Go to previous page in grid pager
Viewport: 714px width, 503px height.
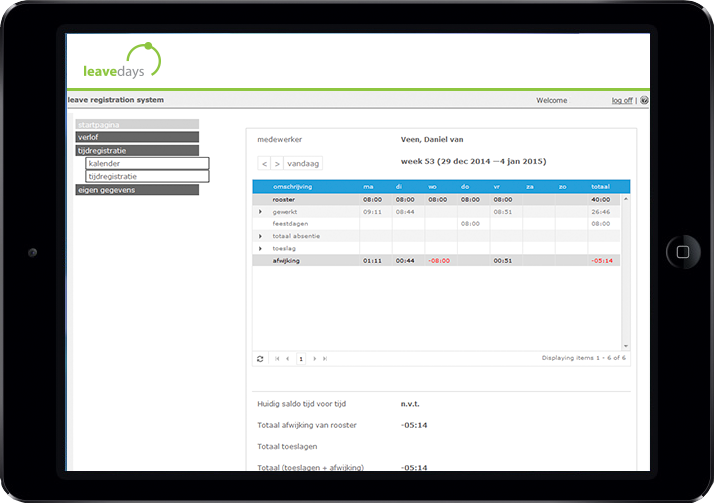pyautogui.click(x=287, y=359)
